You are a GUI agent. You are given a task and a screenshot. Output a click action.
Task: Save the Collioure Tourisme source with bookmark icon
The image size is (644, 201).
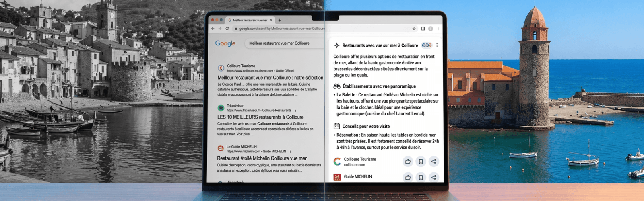click(x=421, y=162)
